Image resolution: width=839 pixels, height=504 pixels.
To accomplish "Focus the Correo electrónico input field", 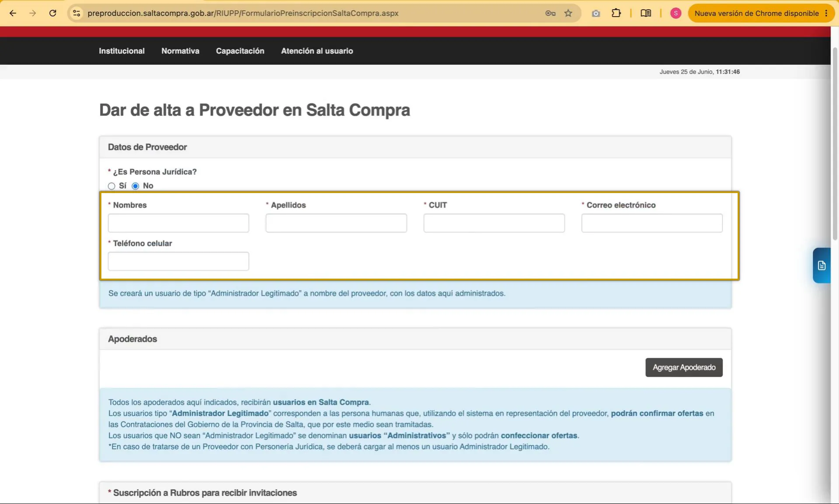I will [652, 223].
